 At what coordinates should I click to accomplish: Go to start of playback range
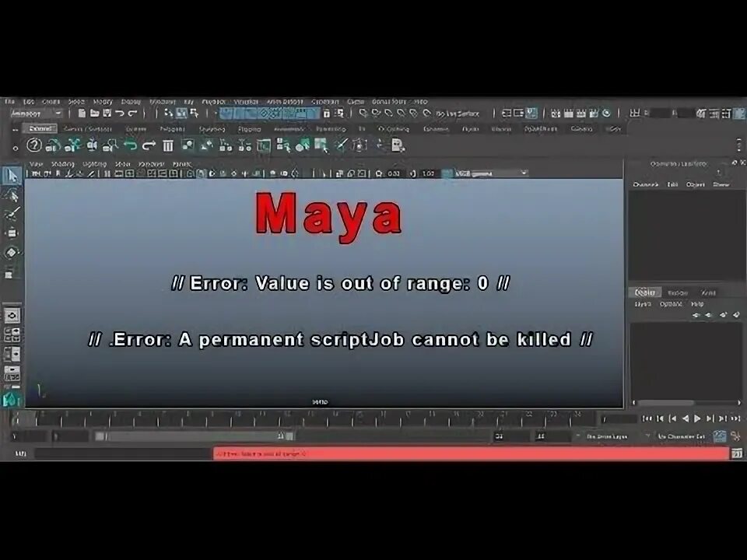pos(647,418)
